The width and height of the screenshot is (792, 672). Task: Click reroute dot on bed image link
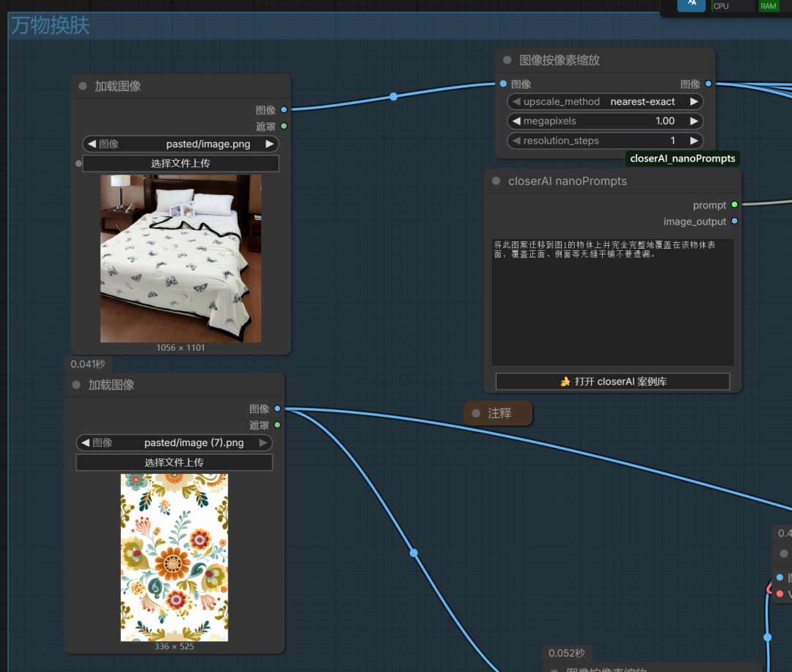coord(394,96)
